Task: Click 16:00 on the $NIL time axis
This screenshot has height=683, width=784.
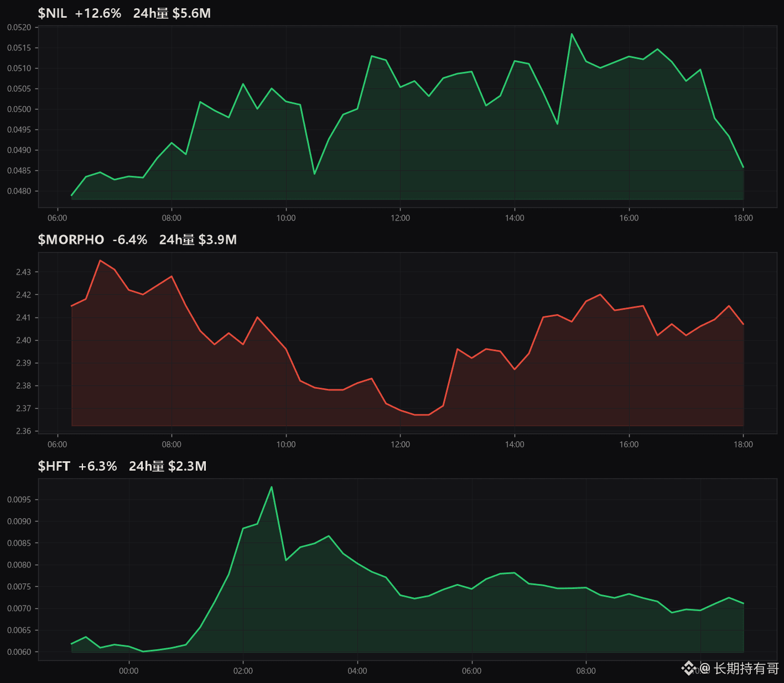Action: click(x=629, y=218)
